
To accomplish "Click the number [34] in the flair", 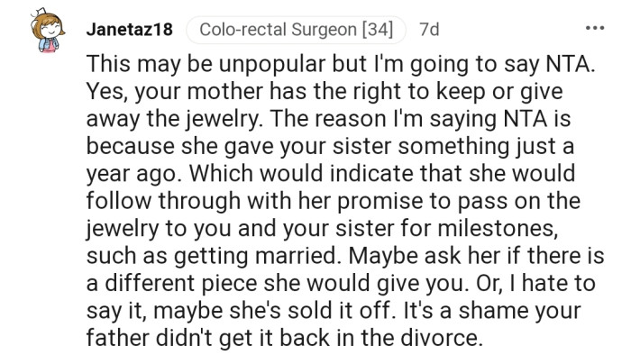I will click(376, 29).
